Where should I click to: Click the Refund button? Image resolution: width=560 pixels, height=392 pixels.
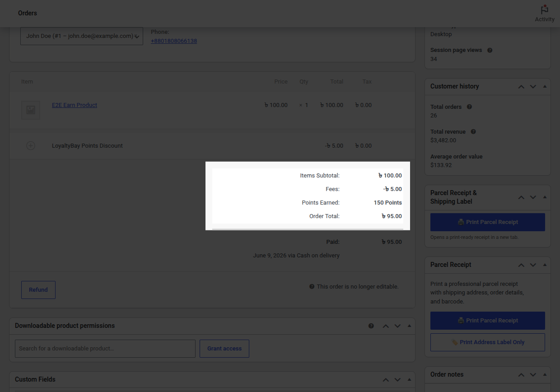pos(38,290)
